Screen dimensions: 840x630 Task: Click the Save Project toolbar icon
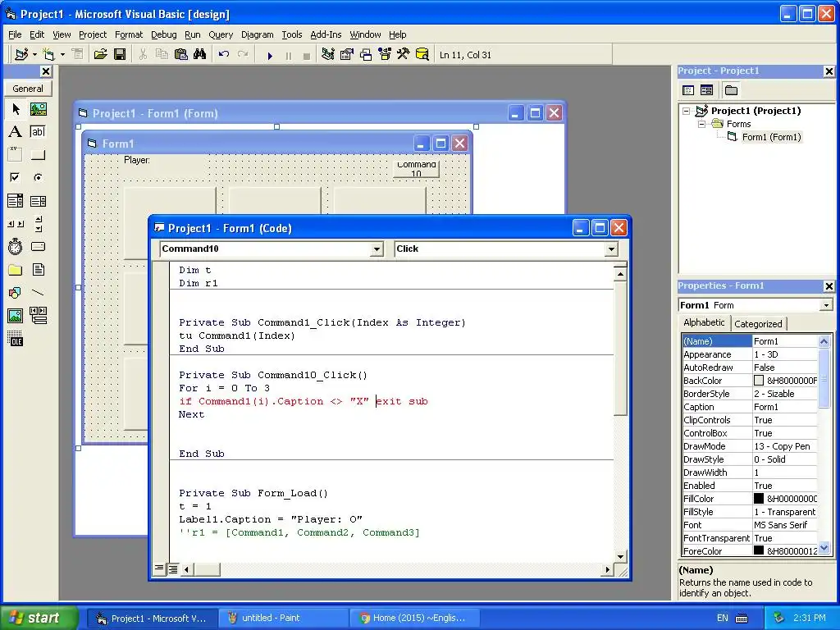[120, 55]
